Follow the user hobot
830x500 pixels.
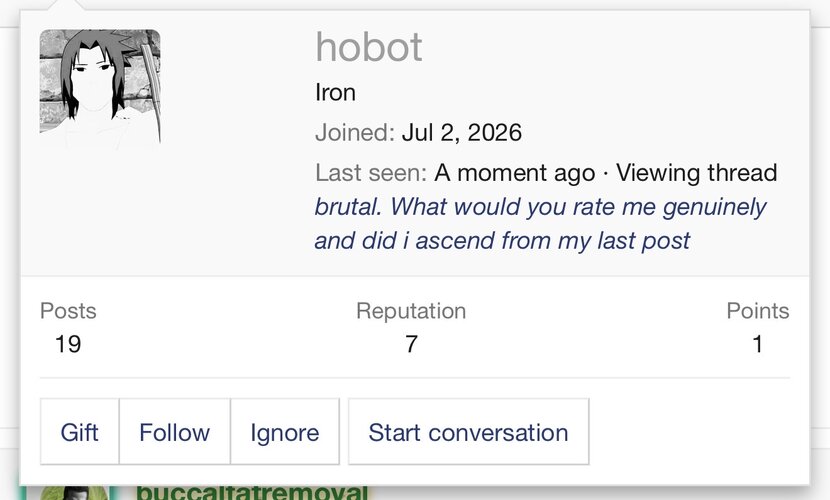(x=175, y=432)
